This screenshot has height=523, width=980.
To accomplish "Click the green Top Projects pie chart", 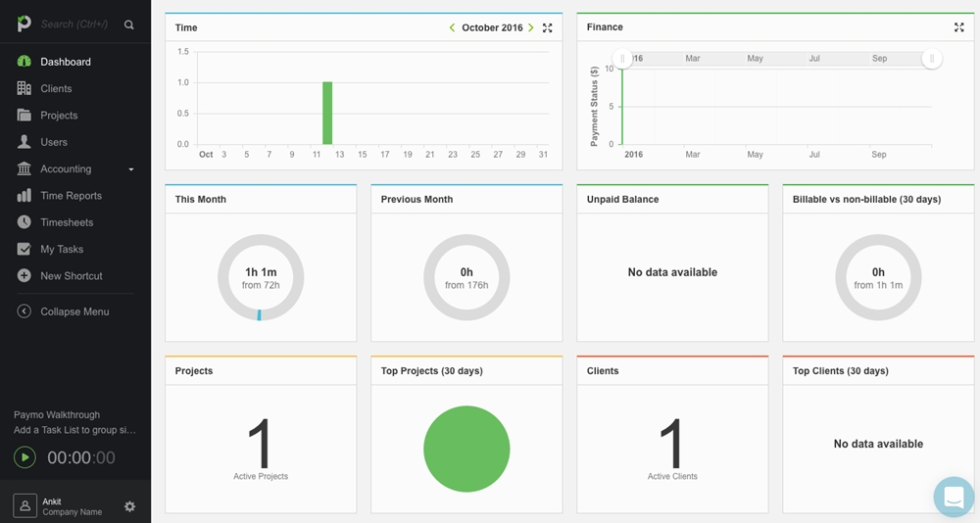I will tap(466, 449).
